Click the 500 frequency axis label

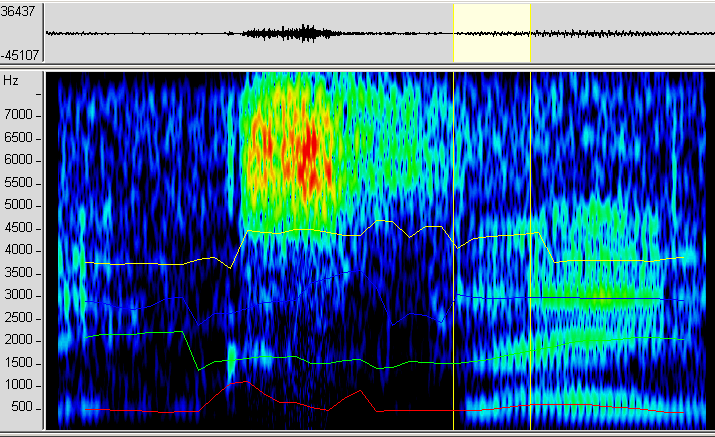pyautogui.click(x=29, y=408)
